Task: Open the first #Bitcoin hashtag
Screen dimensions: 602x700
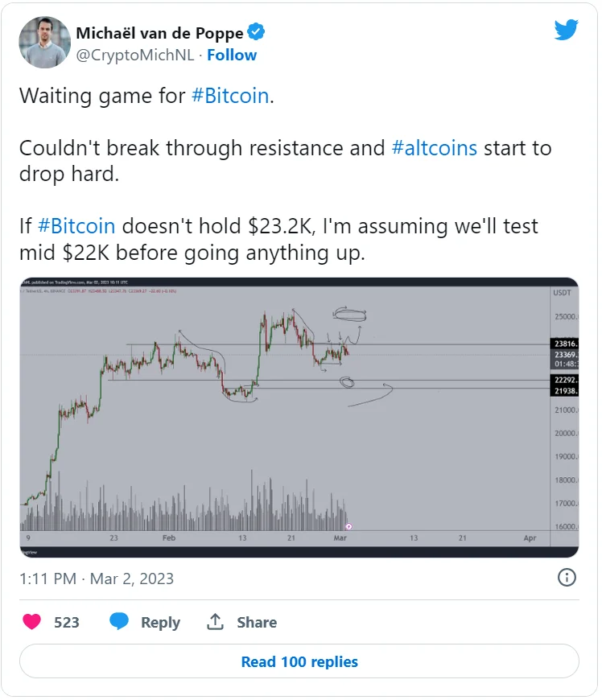Action: pyautogui.click(x=230, y=96)
